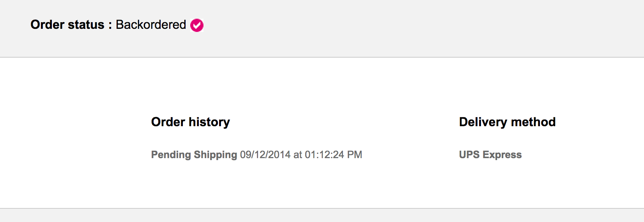Click the white checkmark inside pink circle
Viewport: 644px width, 222px height.
coord(196,26)
